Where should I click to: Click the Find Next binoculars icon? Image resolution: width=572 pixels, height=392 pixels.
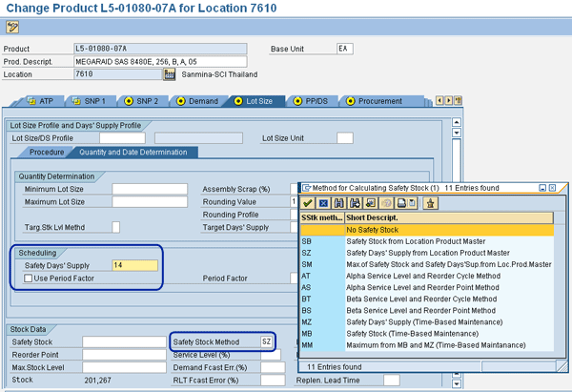tap(357, 202)
